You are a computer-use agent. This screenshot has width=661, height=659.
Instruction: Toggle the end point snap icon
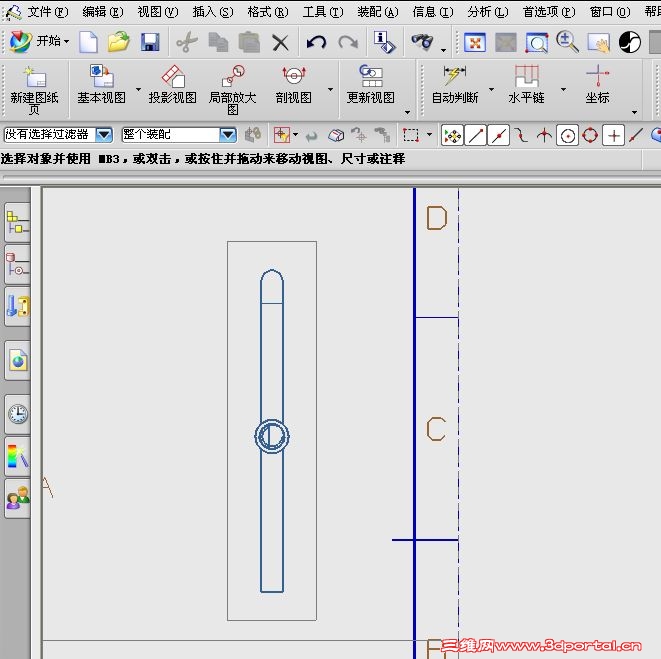pyautogui.click(x=476, y=136)
